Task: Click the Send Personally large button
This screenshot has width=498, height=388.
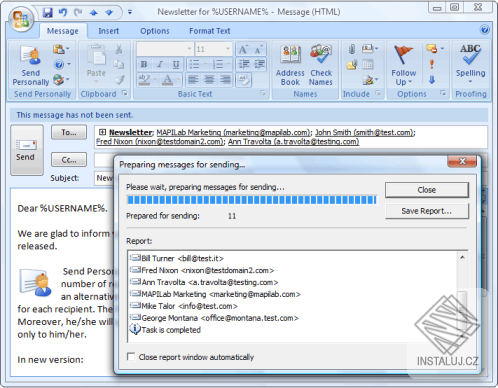Action: tap(31, 65)
